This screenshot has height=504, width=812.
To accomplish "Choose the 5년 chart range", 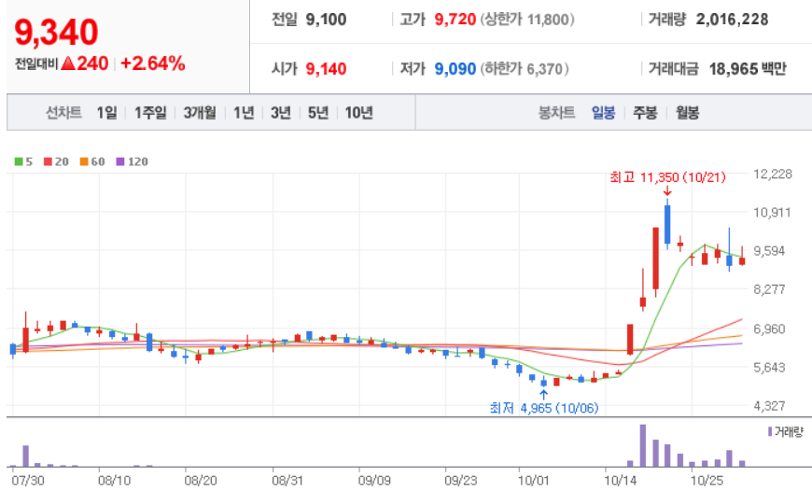I will pos(318,112).
